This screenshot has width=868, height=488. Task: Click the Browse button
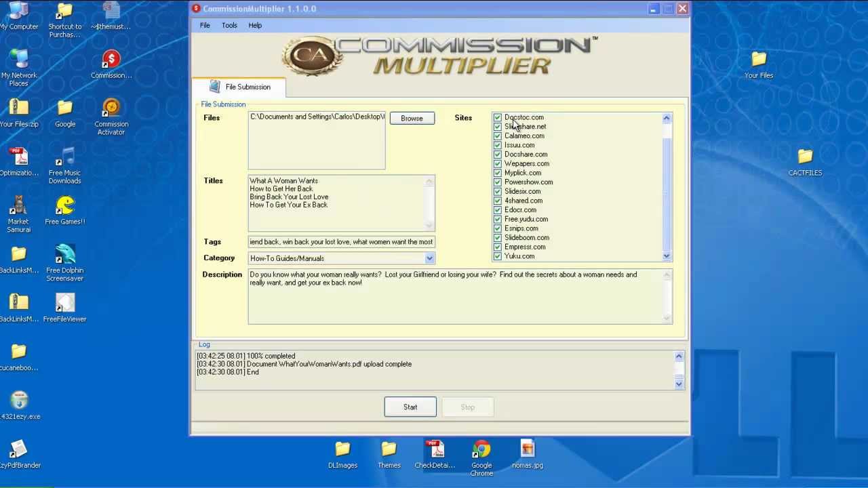point(412,119)
